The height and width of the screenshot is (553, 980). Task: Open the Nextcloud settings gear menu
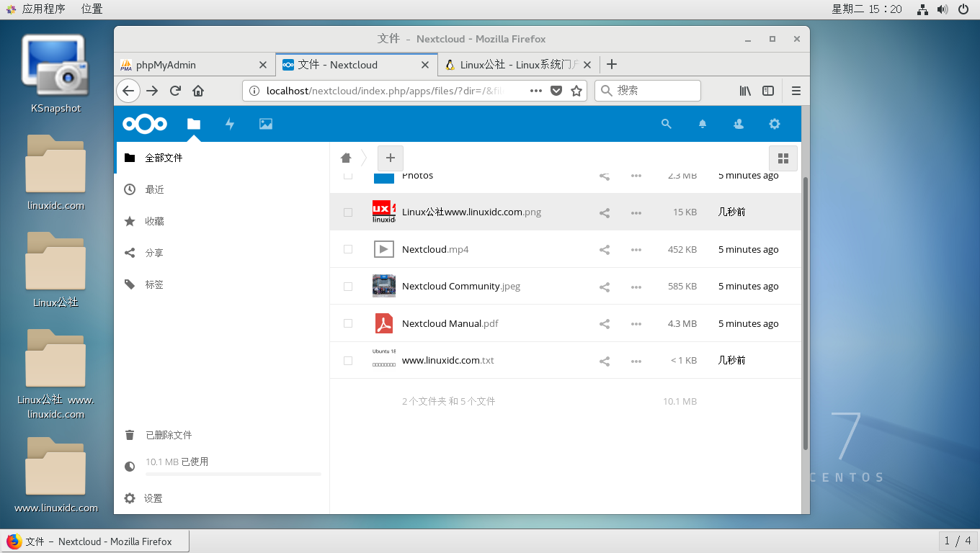click(774, 124)
